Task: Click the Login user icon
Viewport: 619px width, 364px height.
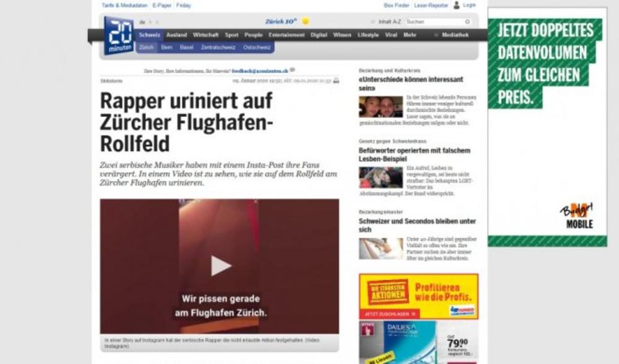Action: coord(457,5)
